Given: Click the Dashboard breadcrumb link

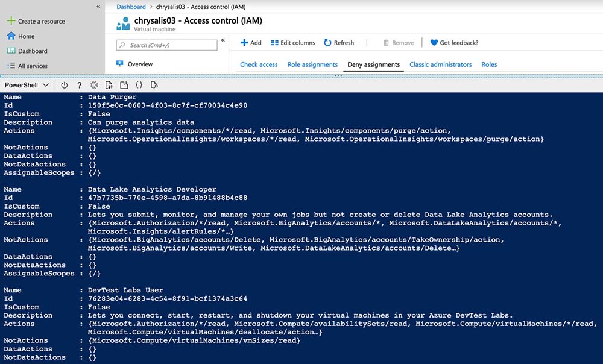Looking at the screenshot, I should coord(131,7).
